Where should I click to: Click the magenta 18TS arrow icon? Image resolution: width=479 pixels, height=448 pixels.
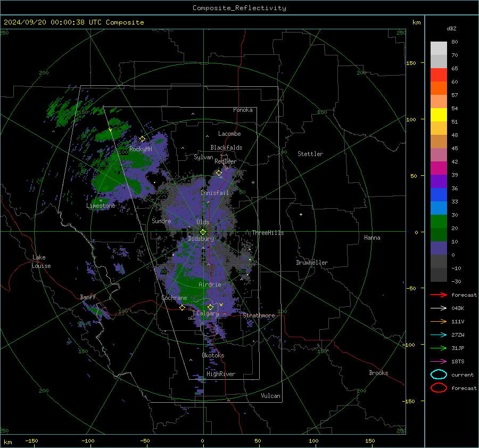coord(439,362)
